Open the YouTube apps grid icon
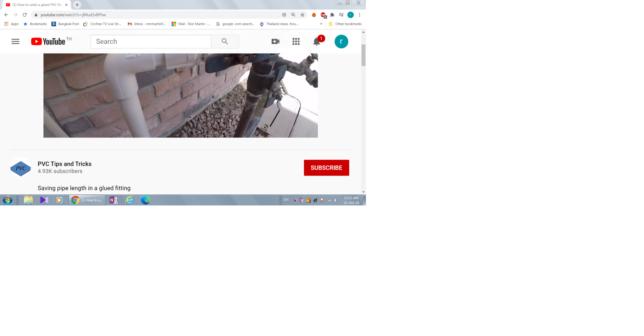Screen dimensions: 644x336 click(x=296, y=41)
